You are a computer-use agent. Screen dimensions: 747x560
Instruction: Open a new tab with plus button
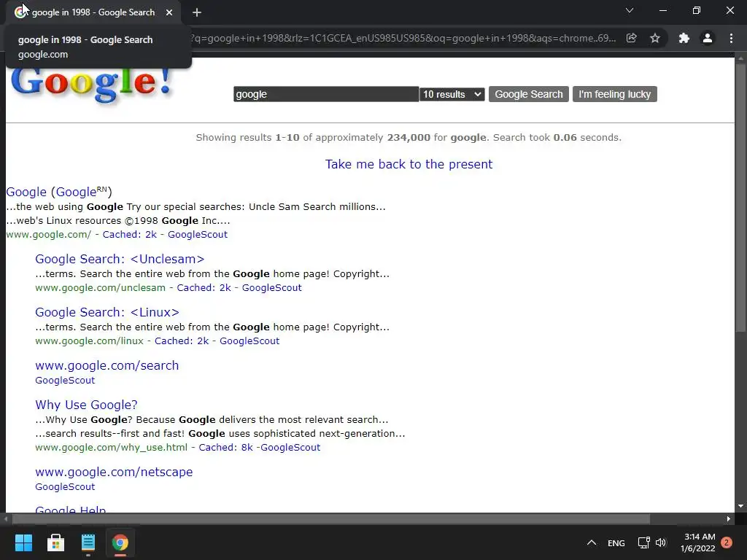coord(197,12)
